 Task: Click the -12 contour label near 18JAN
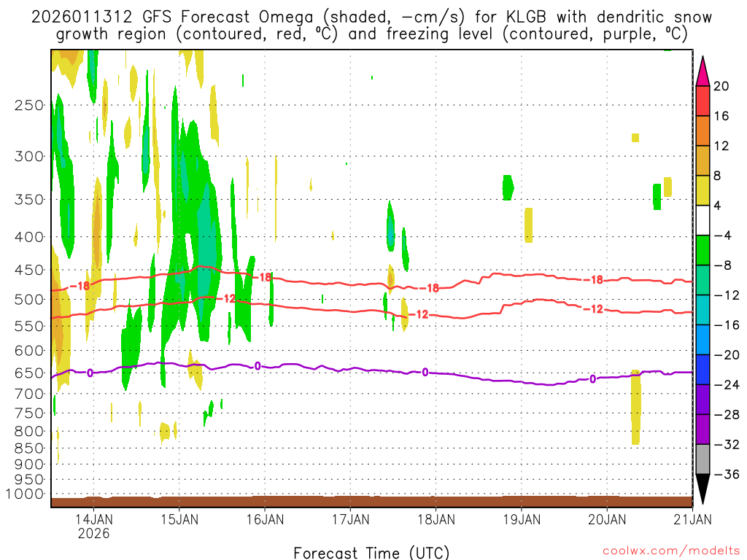click(419, 314)
